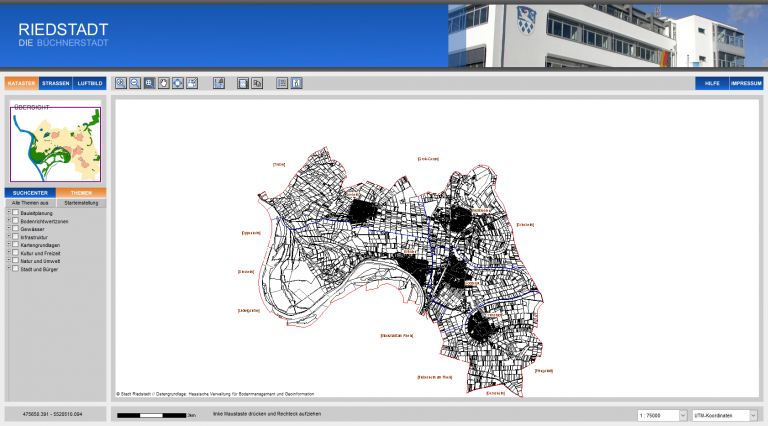The width and height of the screenshot is (768, 426).
Task: Click the RIEDSTADT Die Büchnerstadt logo
Action: click(63, 35)
